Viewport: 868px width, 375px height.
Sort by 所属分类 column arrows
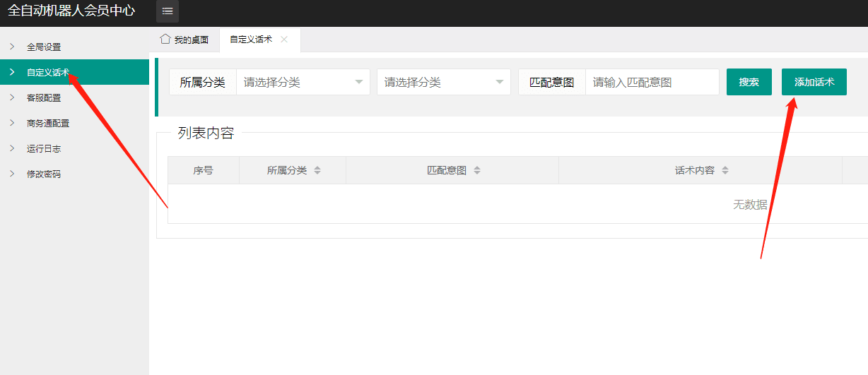coord(317,170)
